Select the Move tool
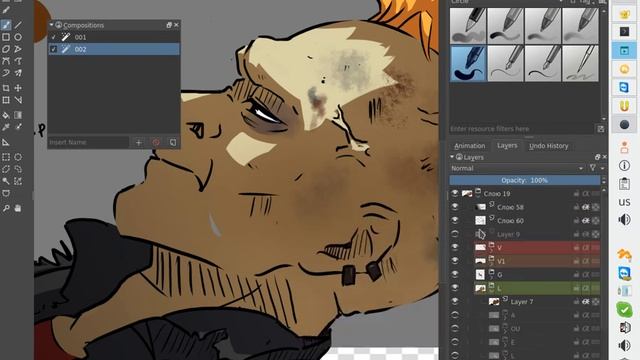Image resolution: width=640 pixels, height=360 pixels. pyautogui.click(x=18, y=88)
